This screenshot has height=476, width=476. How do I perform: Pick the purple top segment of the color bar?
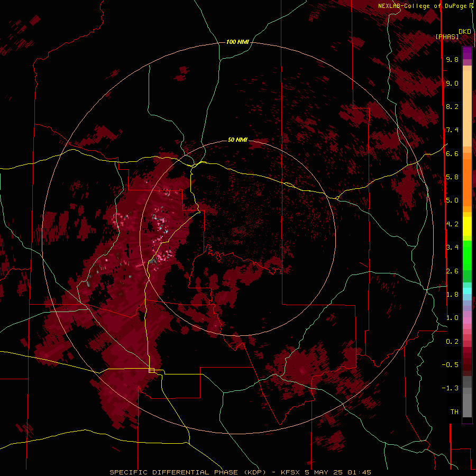pos(467,53)
